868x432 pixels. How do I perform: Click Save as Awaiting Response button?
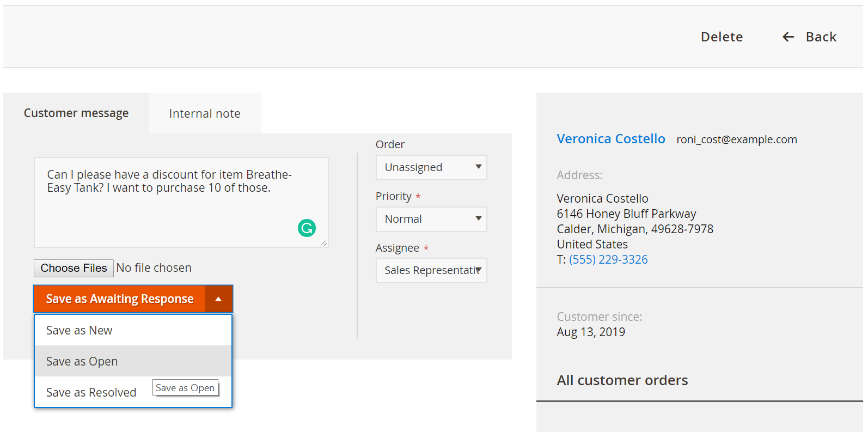pyautogui.click(x=119, y=299)
